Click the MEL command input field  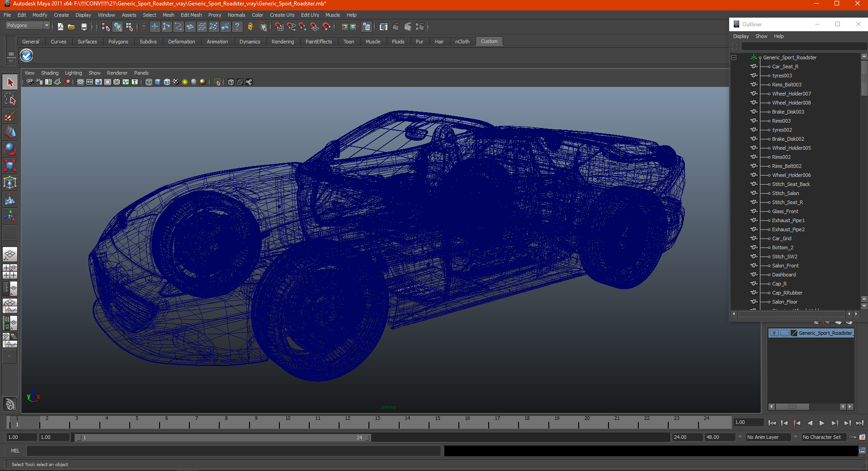point(234,451)
